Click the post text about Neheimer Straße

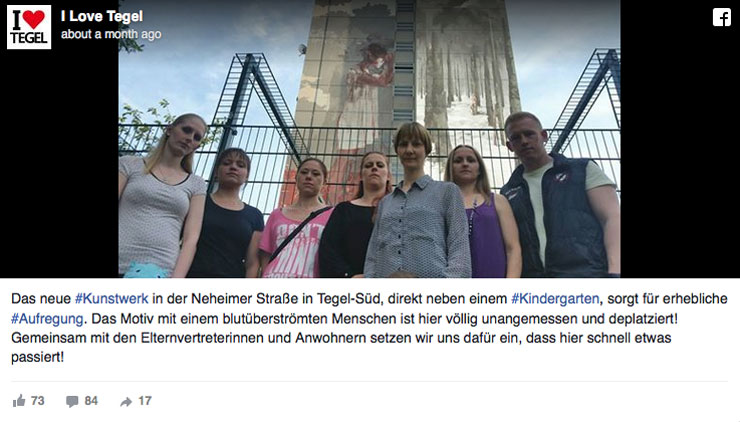370,328
